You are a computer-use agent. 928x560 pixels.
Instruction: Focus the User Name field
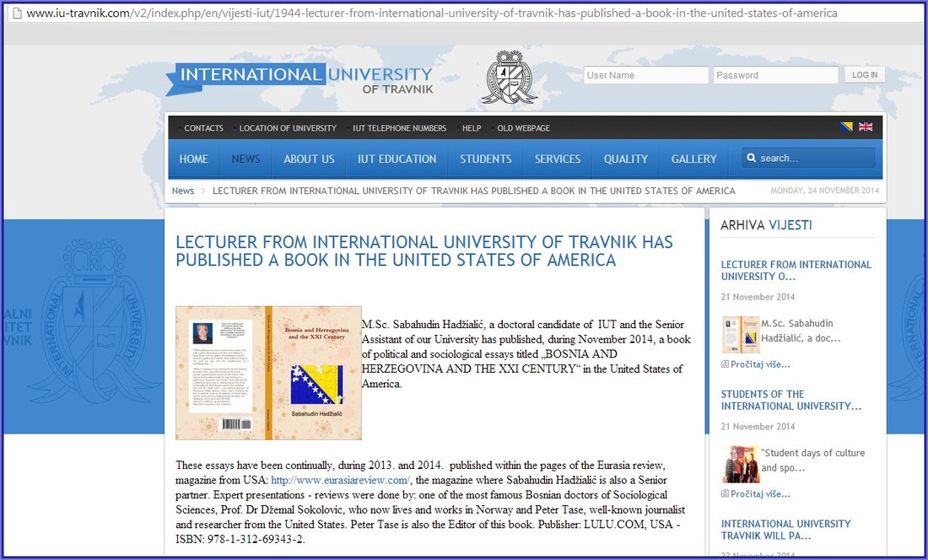(645, 75)
